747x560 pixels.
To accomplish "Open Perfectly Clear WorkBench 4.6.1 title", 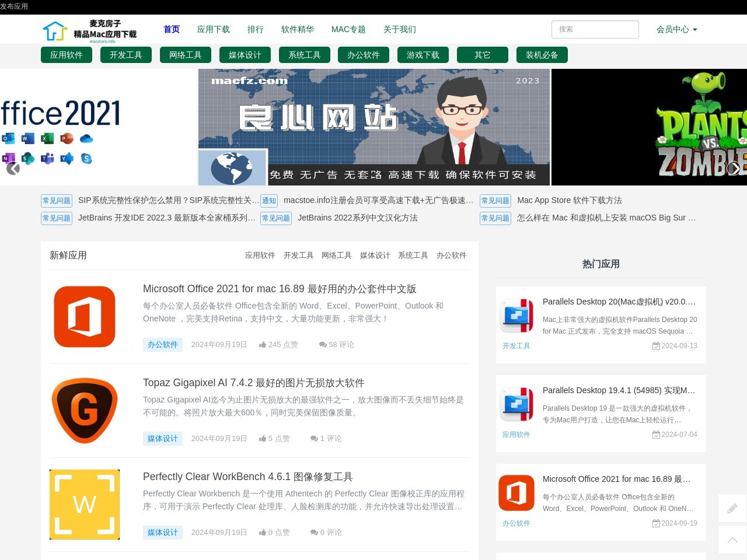I will tap(248, 477).
